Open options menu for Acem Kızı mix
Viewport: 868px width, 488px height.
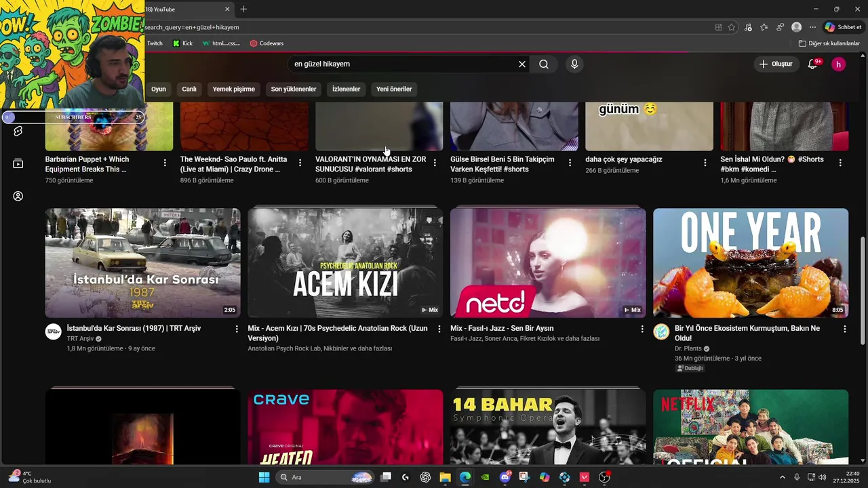pyautogui.click(x=439, y=329)
